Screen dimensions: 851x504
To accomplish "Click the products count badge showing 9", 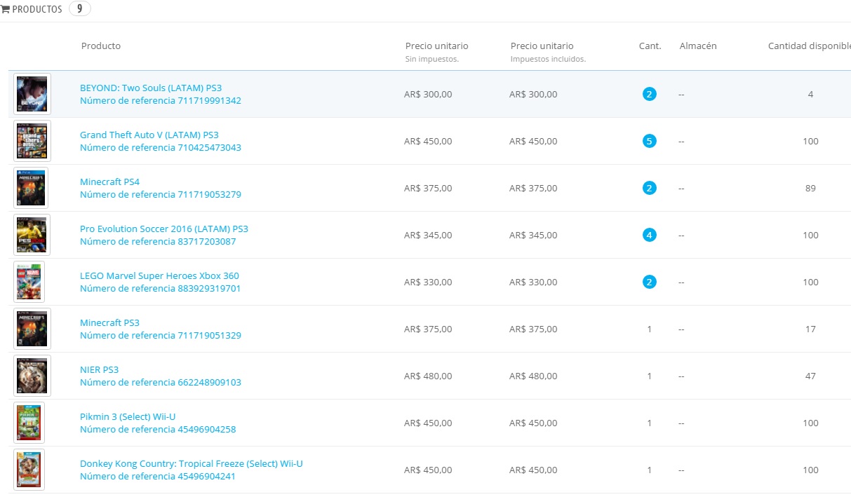I will pyautogui.click(x=79, y=10).
